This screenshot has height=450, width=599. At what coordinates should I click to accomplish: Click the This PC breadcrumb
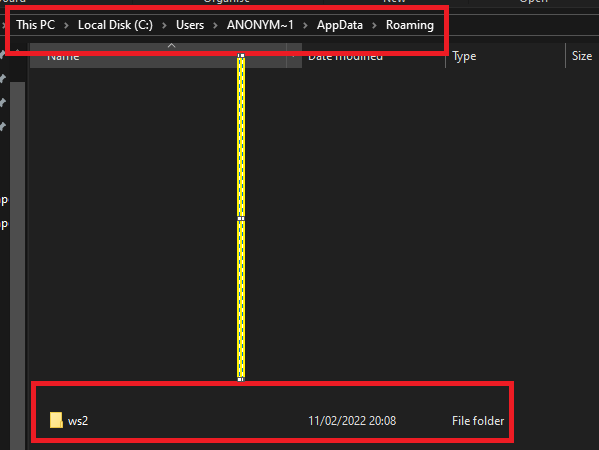tap(36, 25)
